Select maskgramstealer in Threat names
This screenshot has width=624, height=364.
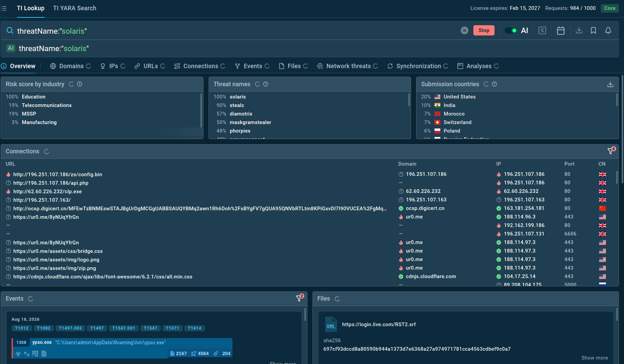250,122
